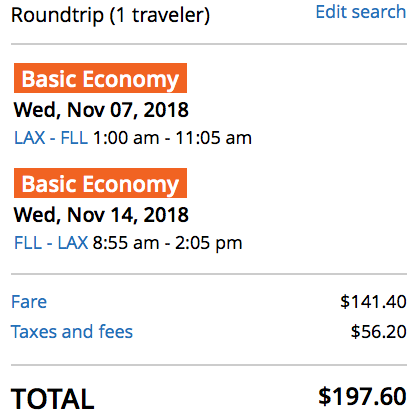Image resolution: width=418 pixels, height=418 pixels.
Task: Select the $141.40 fare amount
Action: 373,302
